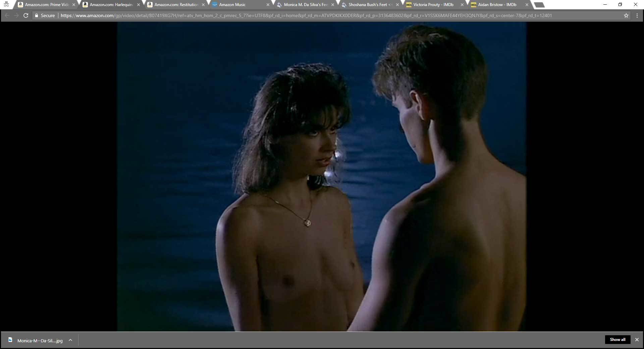Switch to the Victoria Prouty - IMDb tab
Image resolution: width=644 pixels, height=349 pixels.
point(433,5)
